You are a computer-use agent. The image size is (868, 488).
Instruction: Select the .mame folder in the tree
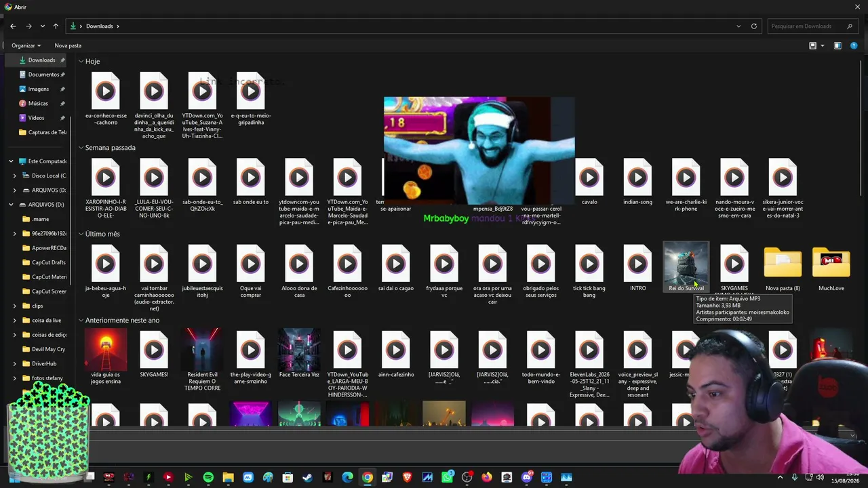[x=41, y=219]
